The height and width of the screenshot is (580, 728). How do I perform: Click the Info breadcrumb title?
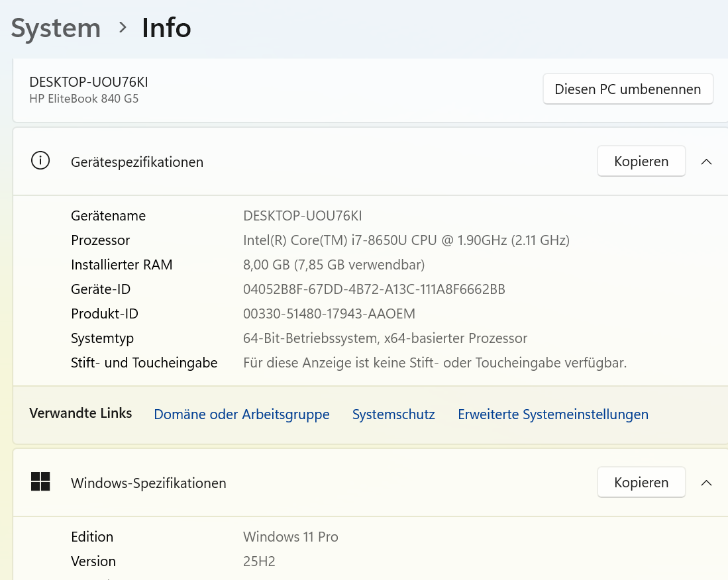(166, 28)
